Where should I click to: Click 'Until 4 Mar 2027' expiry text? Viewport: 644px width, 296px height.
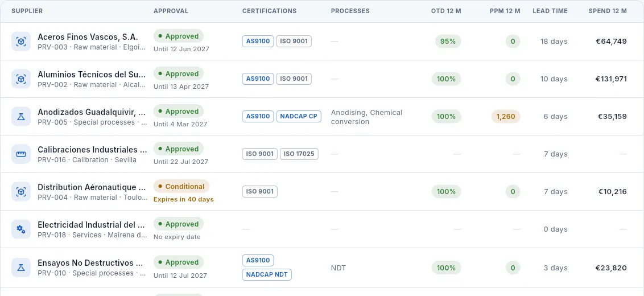[180, 124]
